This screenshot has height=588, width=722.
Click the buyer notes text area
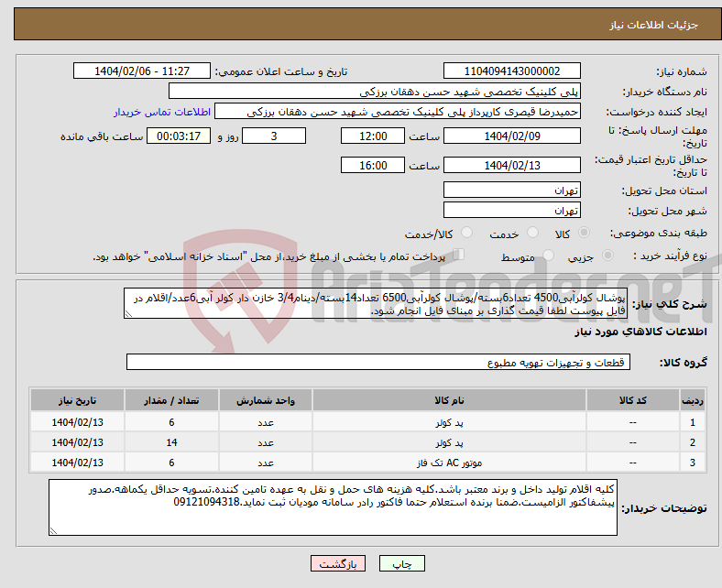(x=333, y=507)
